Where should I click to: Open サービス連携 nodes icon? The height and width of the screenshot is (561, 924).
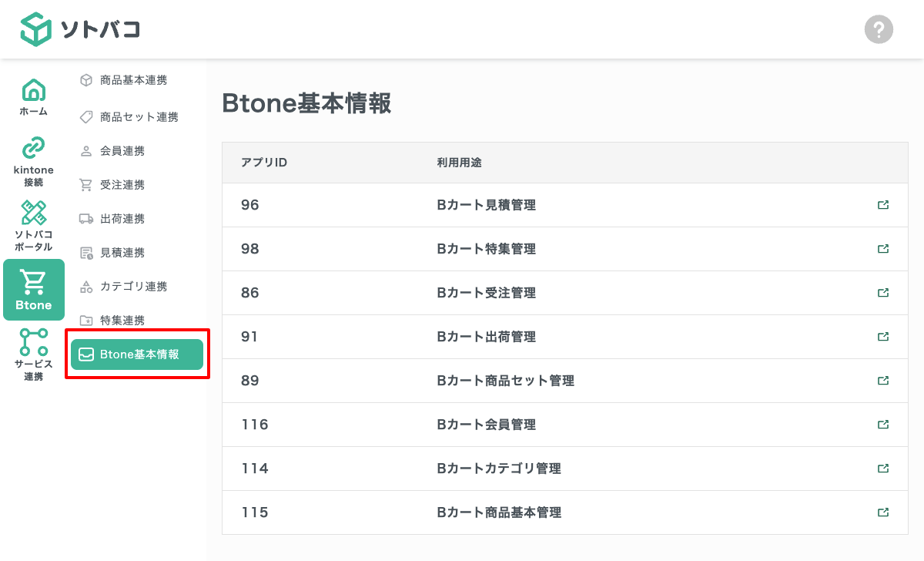click(x=34, y=342)
